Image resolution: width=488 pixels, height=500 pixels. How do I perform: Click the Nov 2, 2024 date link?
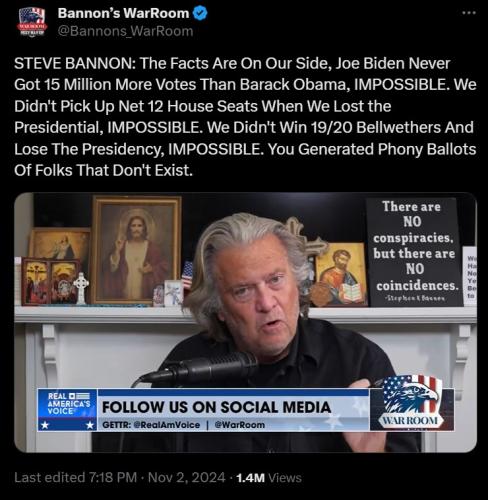tap(187, 477)
